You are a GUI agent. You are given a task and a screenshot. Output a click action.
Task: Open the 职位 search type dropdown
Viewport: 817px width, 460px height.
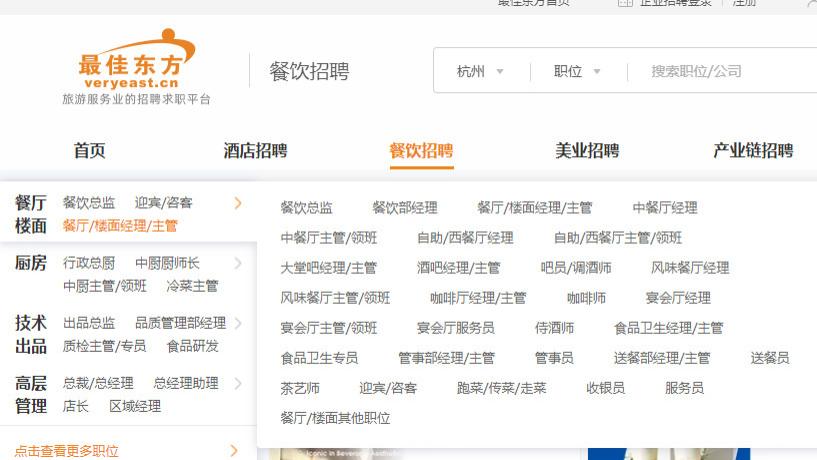click(577, 71)
